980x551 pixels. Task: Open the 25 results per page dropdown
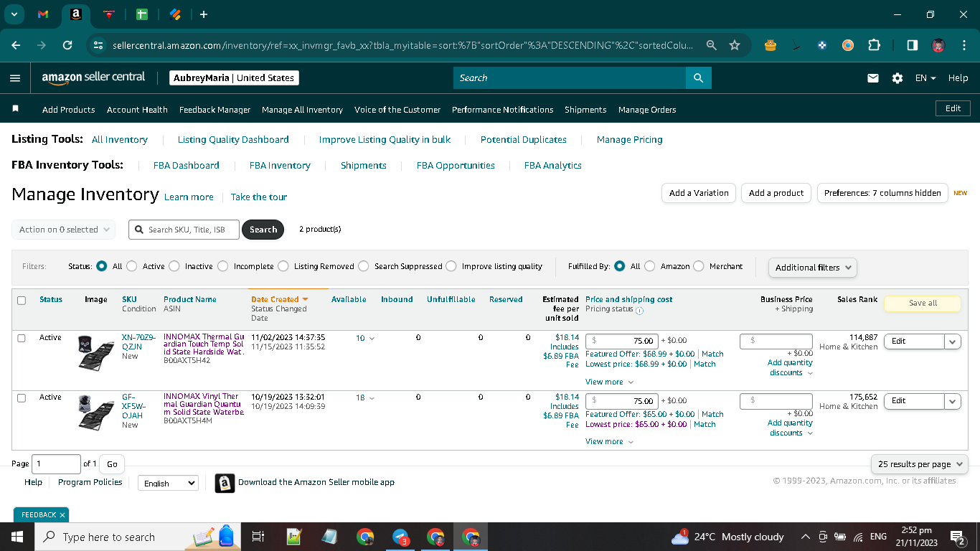[x=919, y=464]
